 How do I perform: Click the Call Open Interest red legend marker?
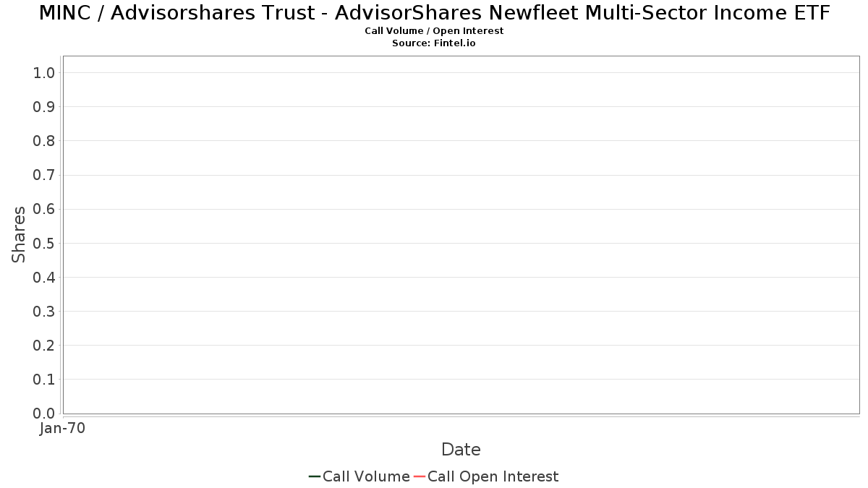click(x=420, y=476)
